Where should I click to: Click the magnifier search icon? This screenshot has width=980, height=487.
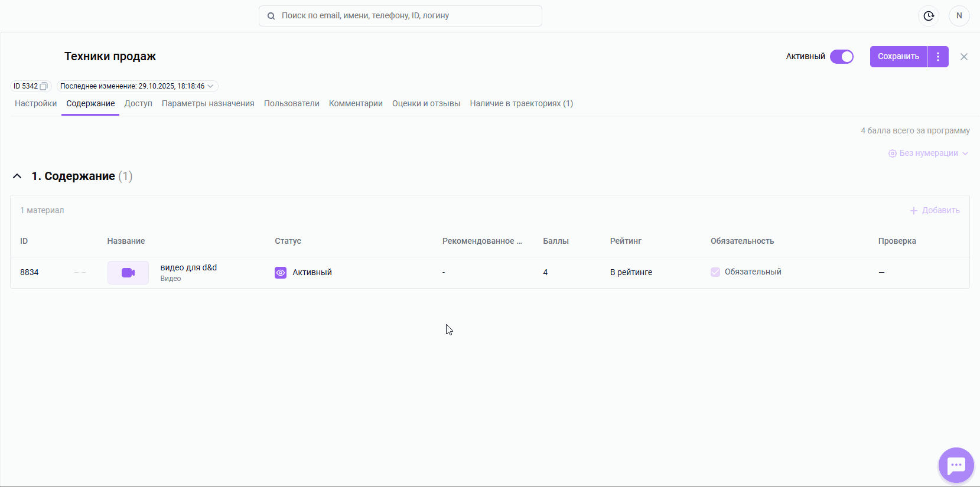coord(271,16)
